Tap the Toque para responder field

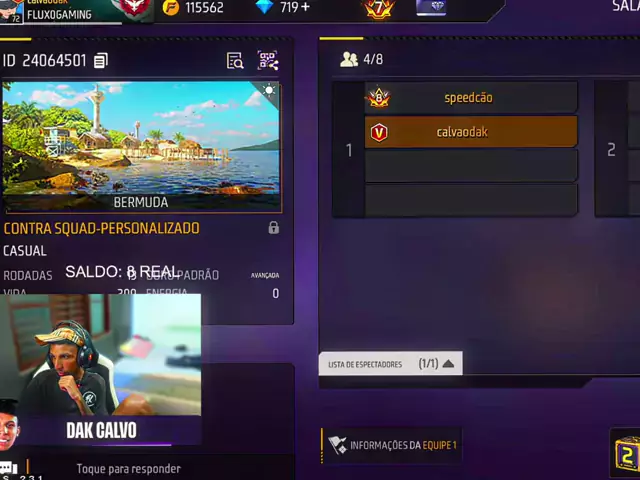pos(129,469)
